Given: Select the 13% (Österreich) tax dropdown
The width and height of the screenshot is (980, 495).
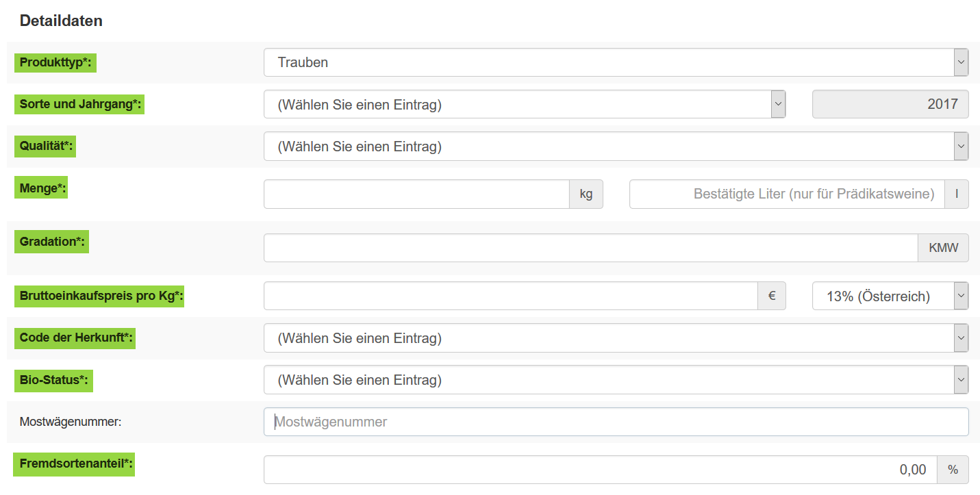Looking at the screenshot, I should click(890, 296).
